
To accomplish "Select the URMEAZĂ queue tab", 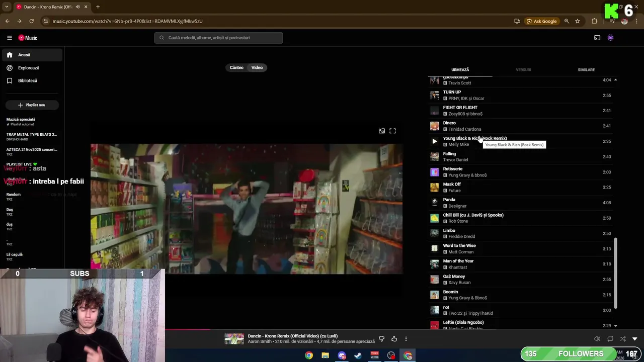I will tap(460, 70).
